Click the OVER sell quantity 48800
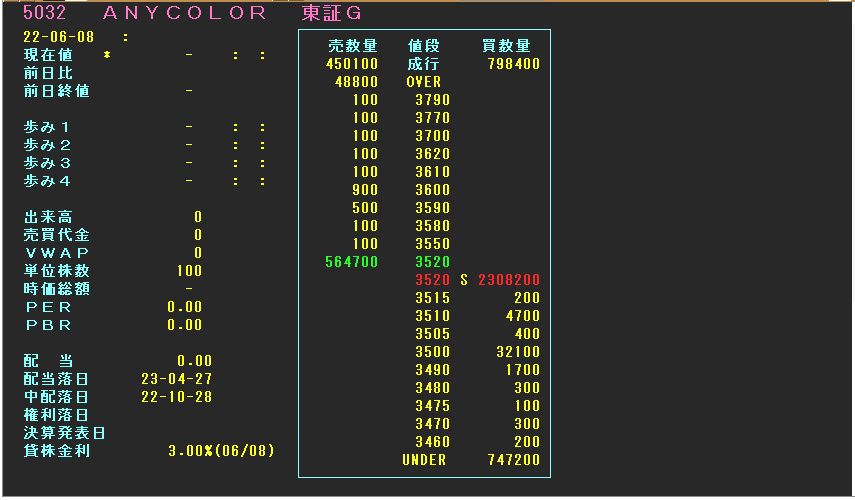 point(356,82)
